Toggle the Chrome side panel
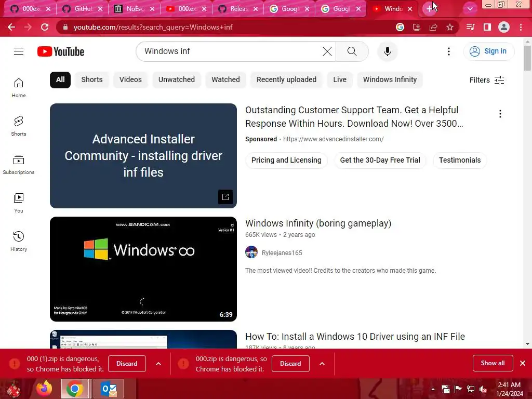Viewport: 532px width, 399px height. [487, 27]
